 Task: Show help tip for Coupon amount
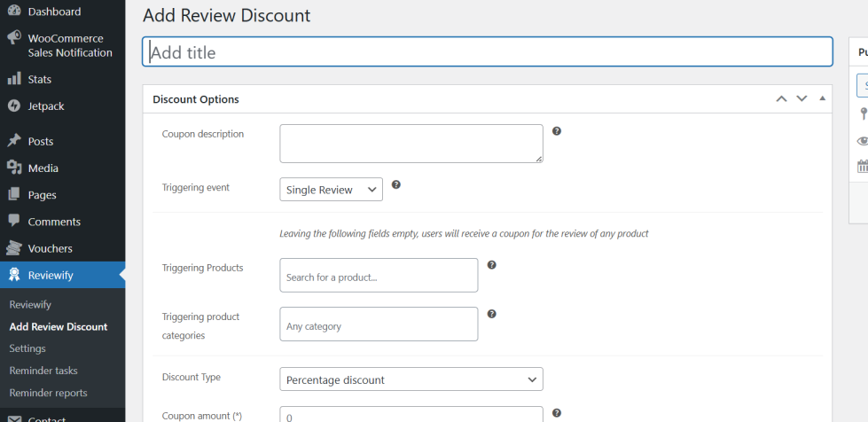[x=557, y=413]
